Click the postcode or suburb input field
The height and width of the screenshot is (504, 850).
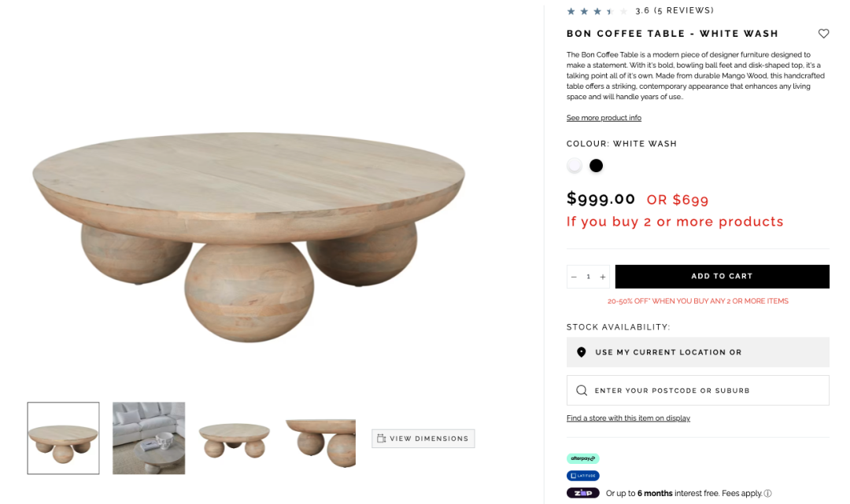[697, 390]
